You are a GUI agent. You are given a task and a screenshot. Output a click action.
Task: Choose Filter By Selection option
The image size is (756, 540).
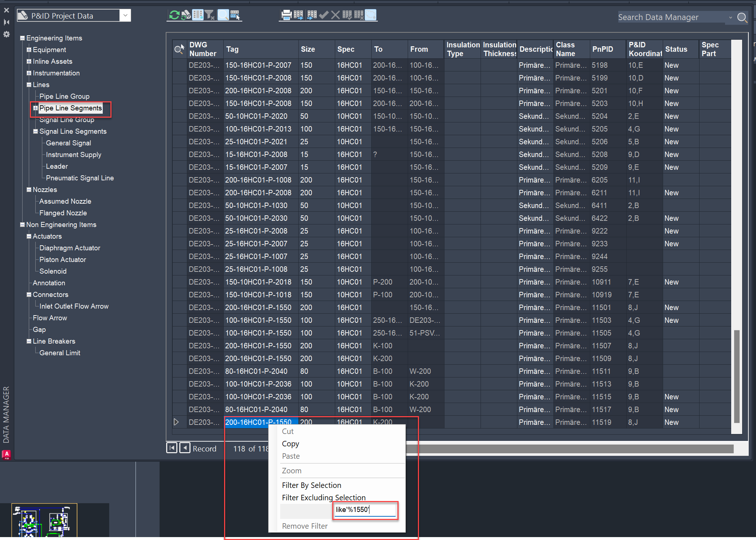(x=312, y=485)
